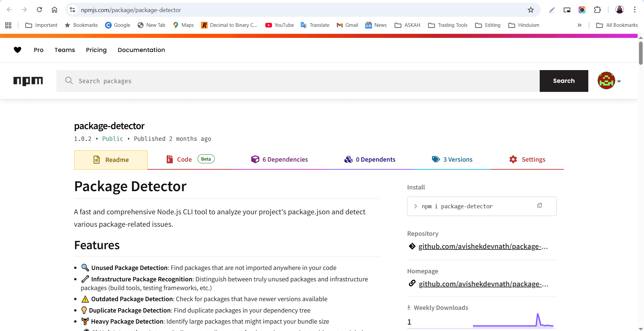Reload the page
Screen dimensions: 644x331
click(40, 10)
